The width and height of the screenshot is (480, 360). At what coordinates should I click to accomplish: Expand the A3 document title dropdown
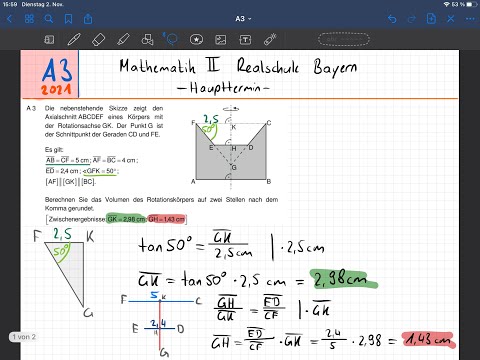point(243,19)
